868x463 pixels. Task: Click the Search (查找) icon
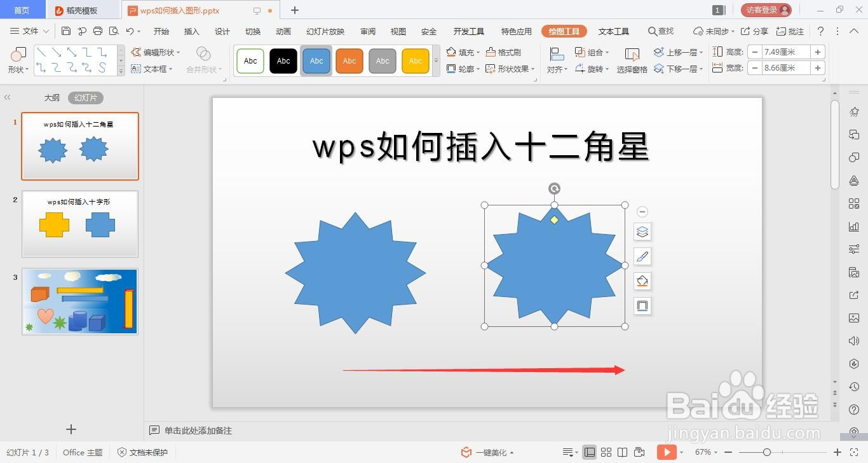(x=661, y=31)
